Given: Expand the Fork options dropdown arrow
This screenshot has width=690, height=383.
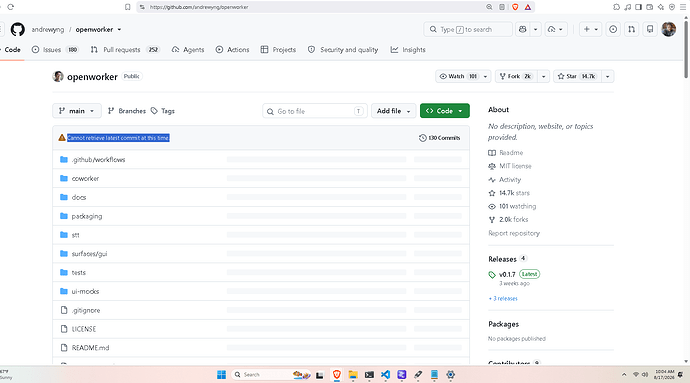Looking at the screenshot, I should click(543, 76).
